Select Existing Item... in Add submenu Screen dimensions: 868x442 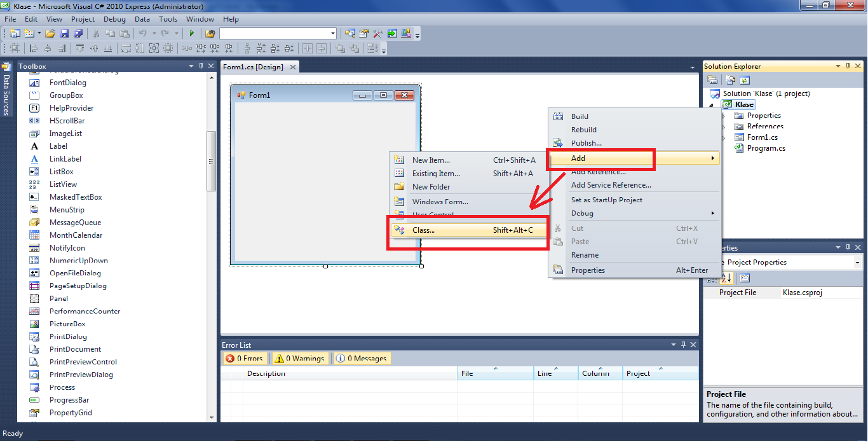pyautogui.click(x=468, y=174)
